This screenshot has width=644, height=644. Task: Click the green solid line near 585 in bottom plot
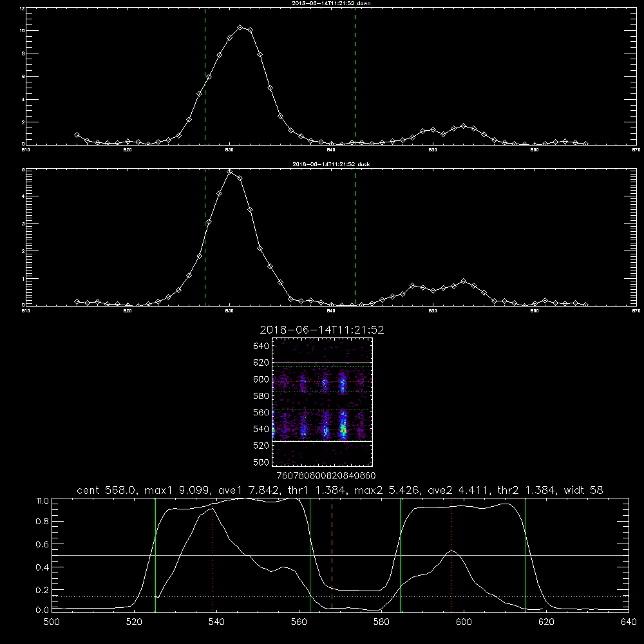[401, 554]
